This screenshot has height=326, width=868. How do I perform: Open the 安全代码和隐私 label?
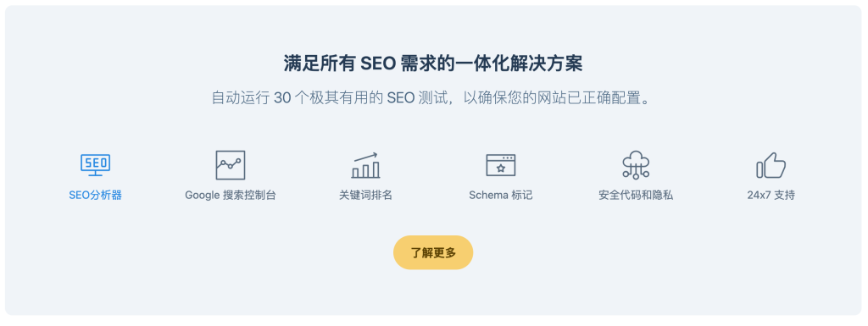click(636, 195)
